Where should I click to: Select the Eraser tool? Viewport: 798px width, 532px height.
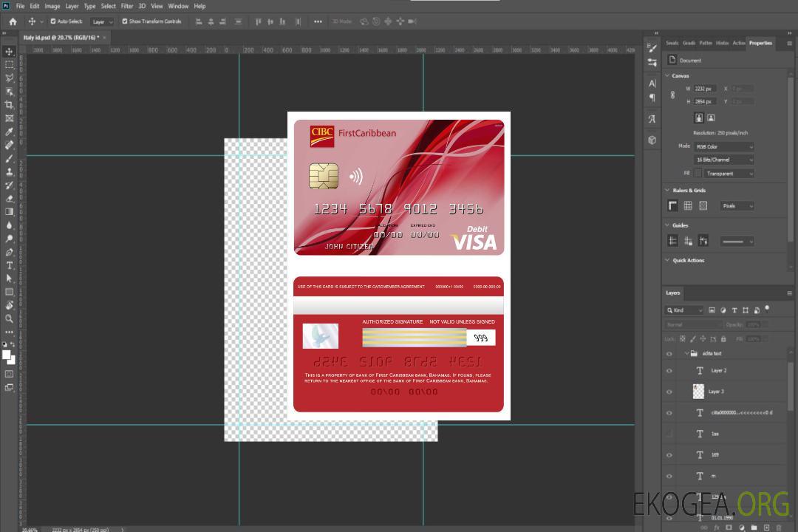tap(9, 199)
